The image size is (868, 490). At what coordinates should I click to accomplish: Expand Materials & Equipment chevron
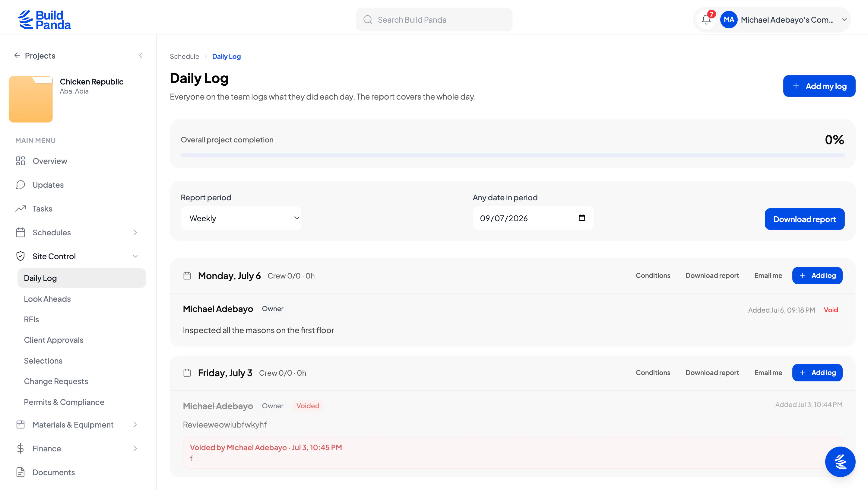tap(135, 425)
